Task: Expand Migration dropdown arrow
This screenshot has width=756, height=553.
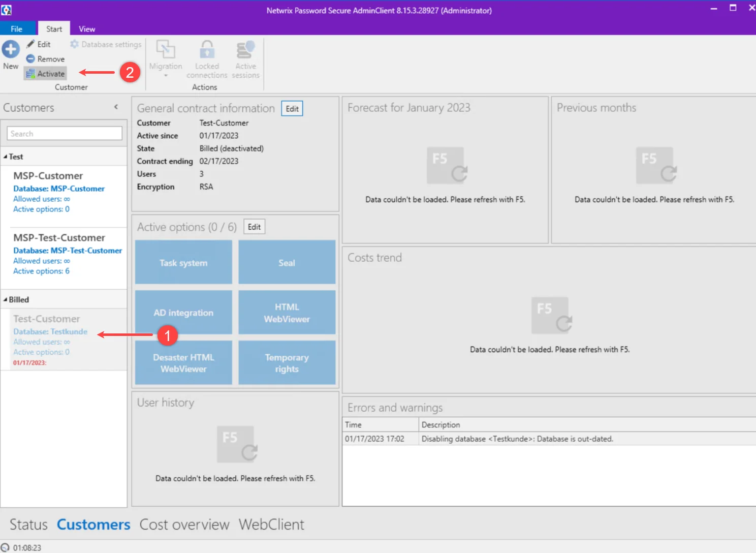Action: 166,76
